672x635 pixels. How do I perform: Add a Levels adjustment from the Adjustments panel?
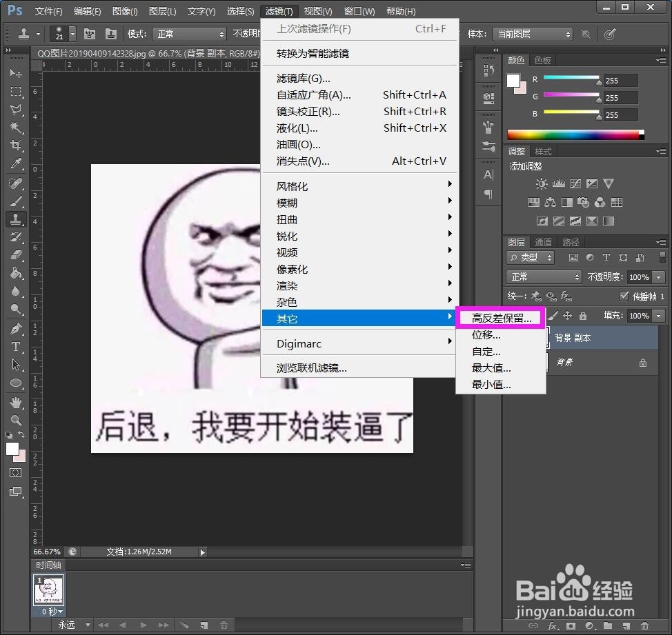pyautogui.click(x=559, y=183)
